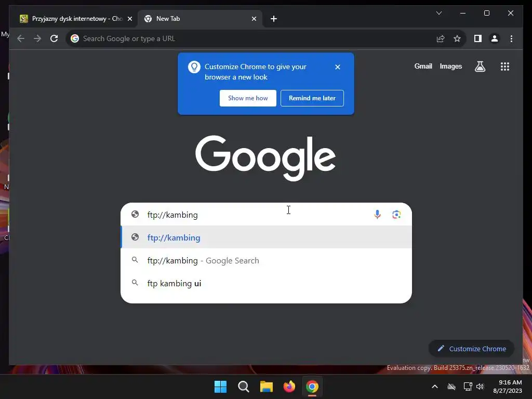Dismiss the Customize Chrome tip popup
532x399 pixels.
coord(338,67)
